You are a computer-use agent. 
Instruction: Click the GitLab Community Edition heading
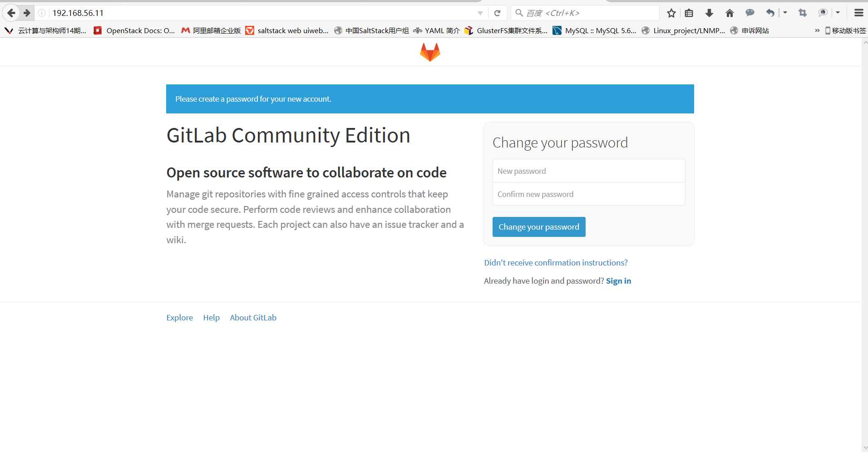point(288,135)
